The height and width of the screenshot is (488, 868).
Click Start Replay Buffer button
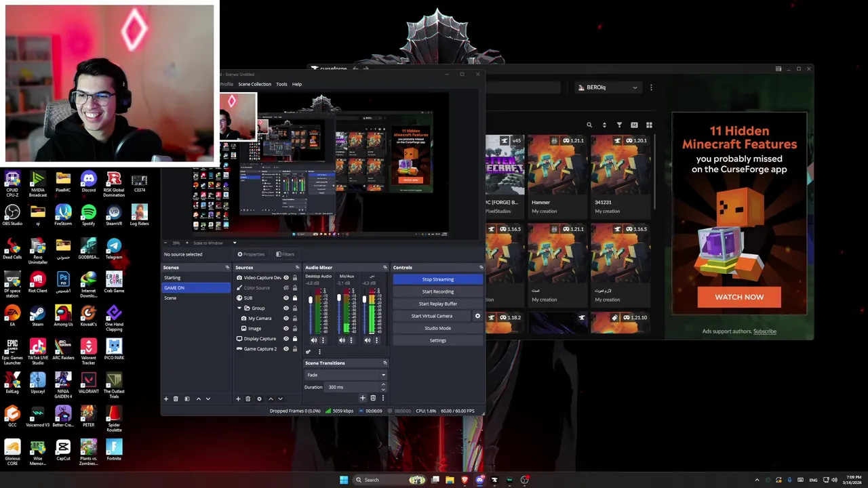[438, 304]
